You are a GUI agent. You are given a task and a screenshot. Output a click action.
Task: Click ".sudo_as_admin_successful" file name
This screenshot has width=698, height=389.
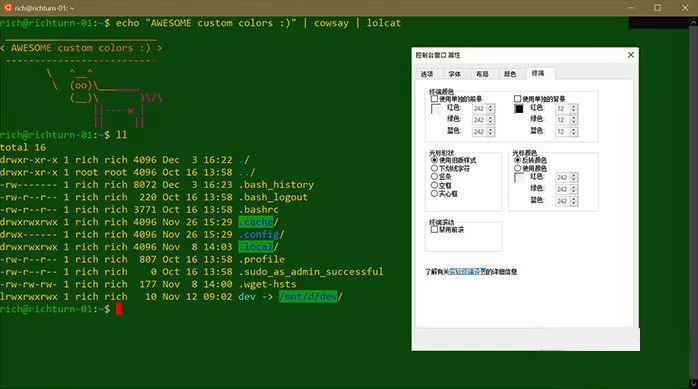(311, 271)
